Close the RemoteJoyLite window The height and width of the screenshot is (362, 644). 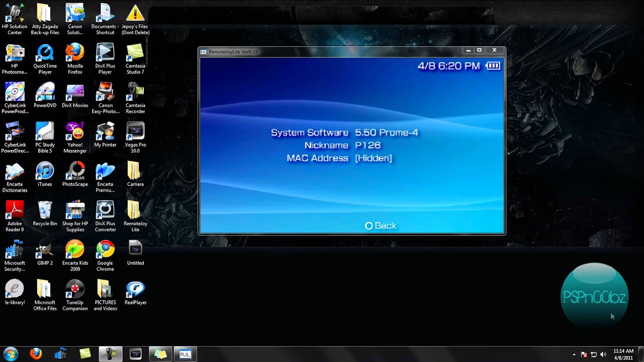(x=495, y=50)
